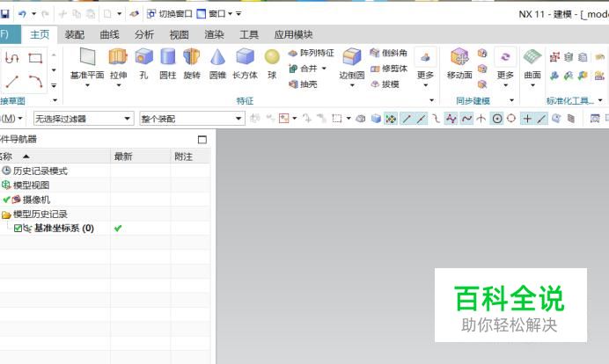This screenshot has height=364, width=609.
Task: Click the Comment (附注) column header
Action: (x=191, y=157)
